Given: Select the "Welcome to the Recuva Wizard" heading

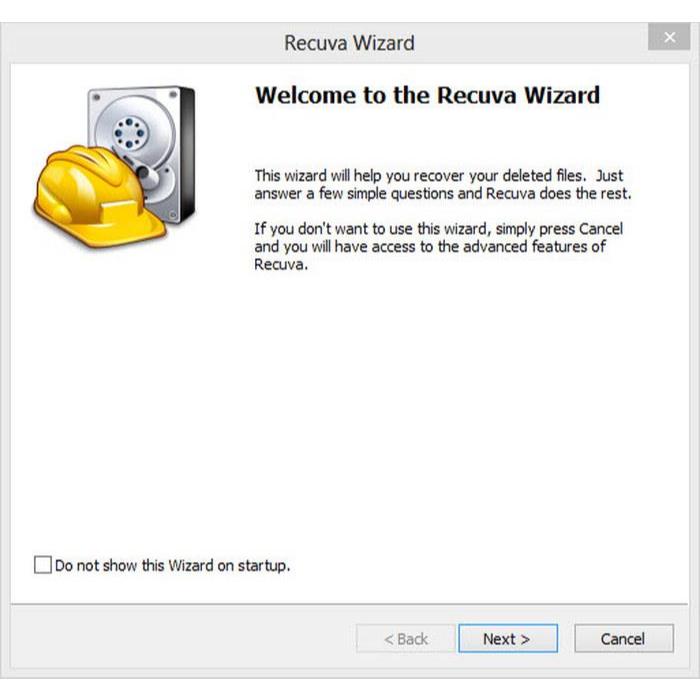Looking at the screenshot, I should (427, 95).
